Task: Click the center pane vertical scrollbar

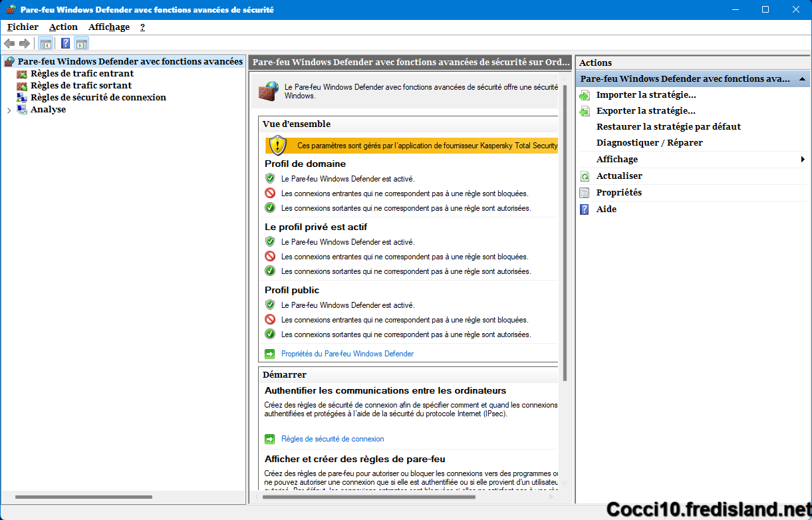Action: pyautogui.click(x=565, y=233)
